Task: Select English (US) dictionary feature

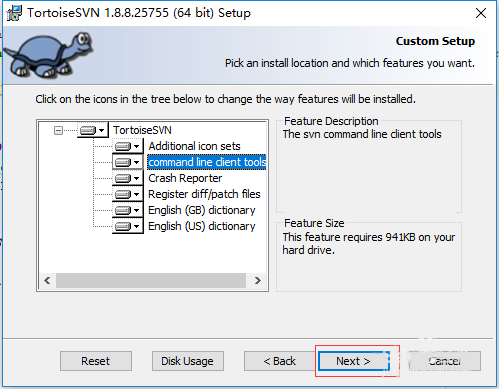Action: (x=202, y=226)
